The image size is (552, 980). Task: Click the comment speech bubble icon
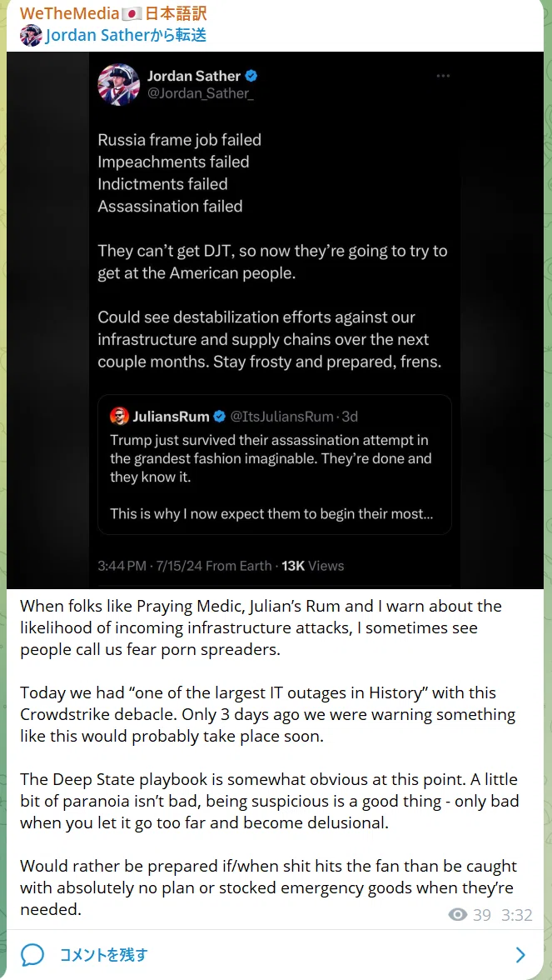32,955
